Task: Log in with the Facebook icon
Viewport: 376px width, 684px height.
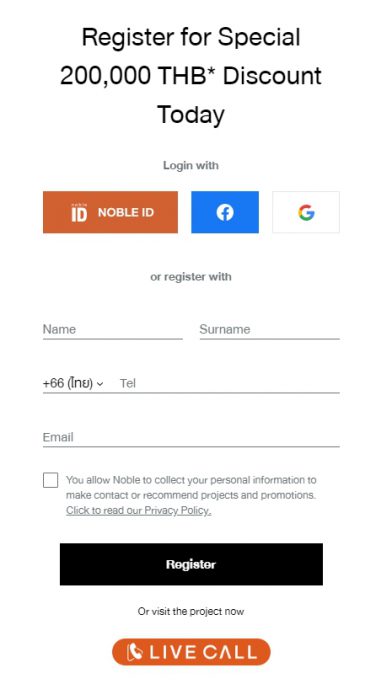Action: (x=225, y=212)
